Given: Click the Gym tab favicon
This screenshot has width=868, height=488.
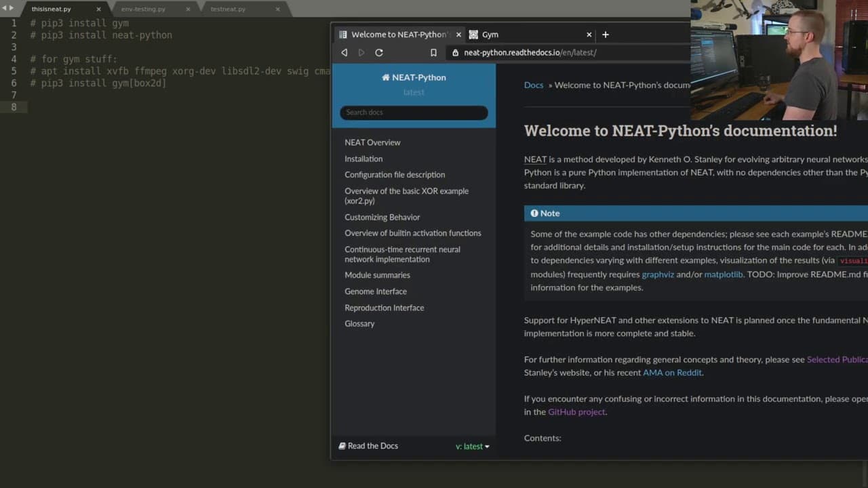Looking at the screenshot, I should point(473,35).
